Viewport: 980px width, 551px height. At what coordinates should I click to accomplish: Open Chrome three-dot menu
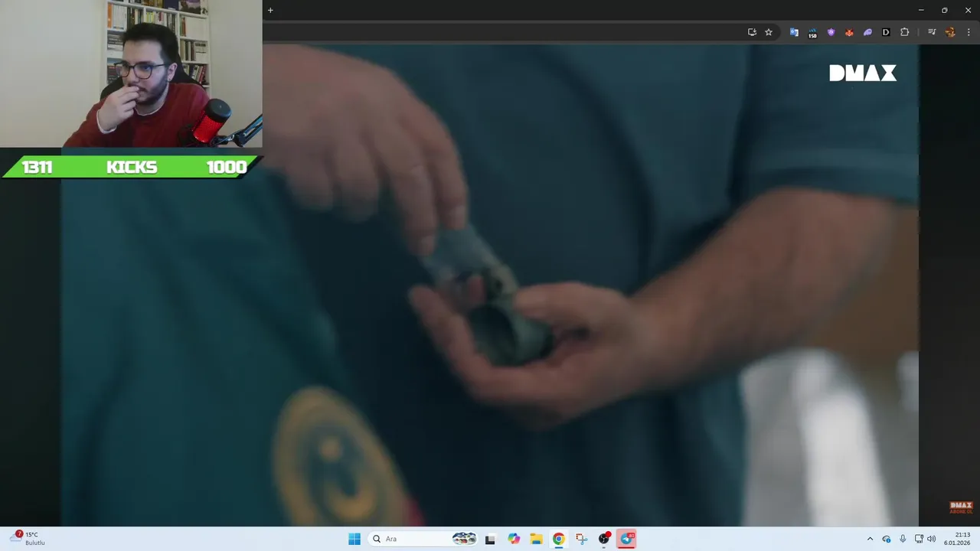[x=969, y=32]
